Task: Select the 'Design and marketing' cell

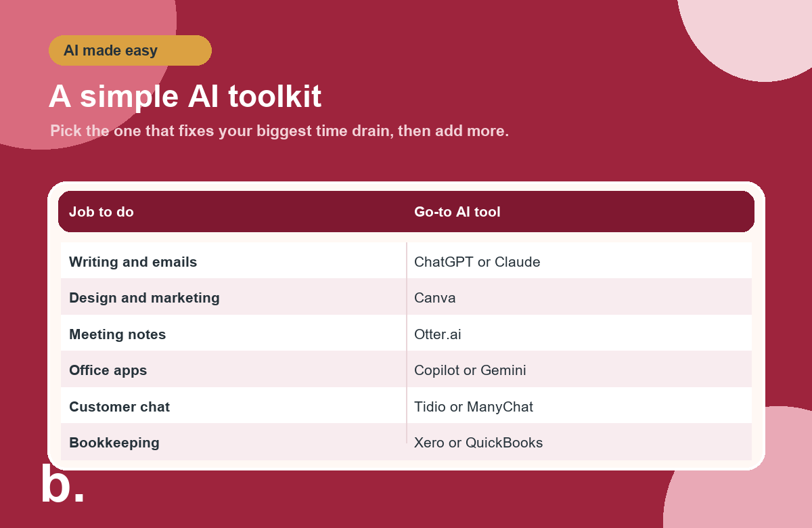Action: coord(233,296)
